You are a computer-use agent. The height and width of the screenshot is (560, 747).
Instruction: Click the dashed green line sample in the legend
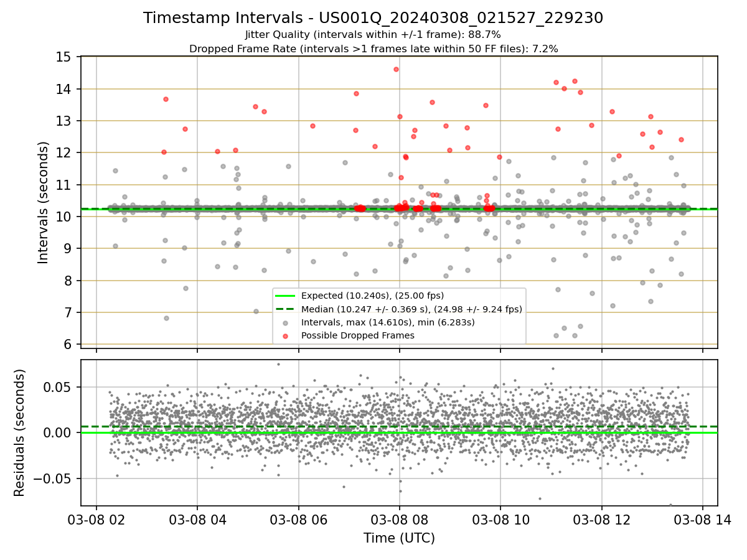(286, 309)
